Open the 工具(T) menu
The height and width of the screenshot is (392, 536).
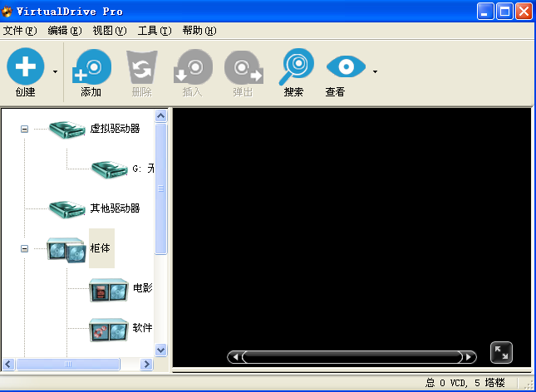pos(155,31)
